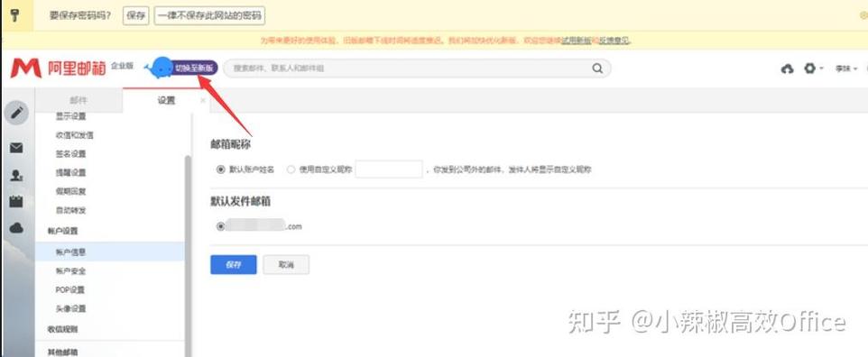The width and height of the screenshot is (868, 357).
Task: Open the calendar icon in sidebar
Action: coord(16,201)
